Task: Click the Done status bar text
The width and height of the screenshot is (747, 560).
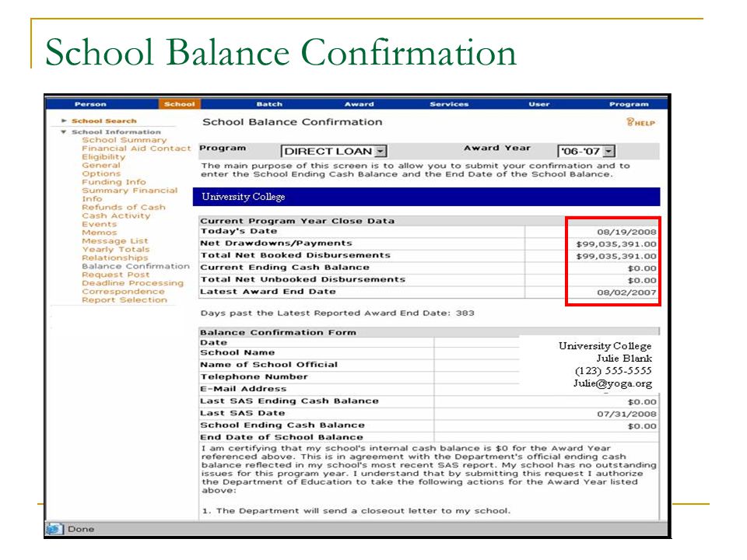Action: point(81,529)
